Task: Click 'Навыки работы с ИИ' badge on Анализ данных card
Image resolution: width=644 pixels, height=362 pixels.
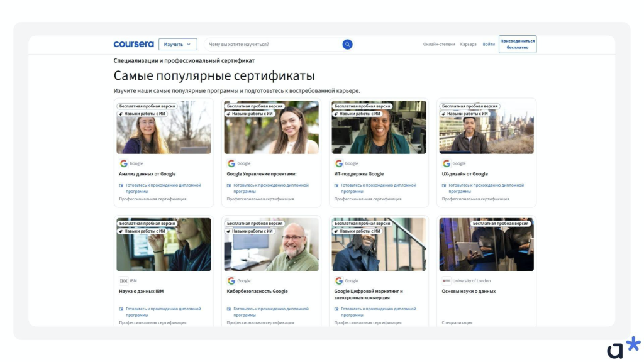Action: click(x=142, y=114)
